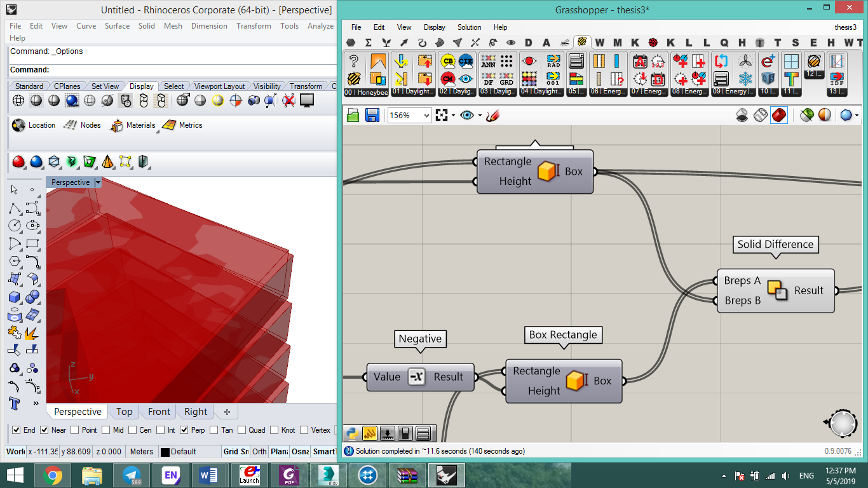Select the red shaded preview mode icon
The image size is (868, 488).
(779, 115)
